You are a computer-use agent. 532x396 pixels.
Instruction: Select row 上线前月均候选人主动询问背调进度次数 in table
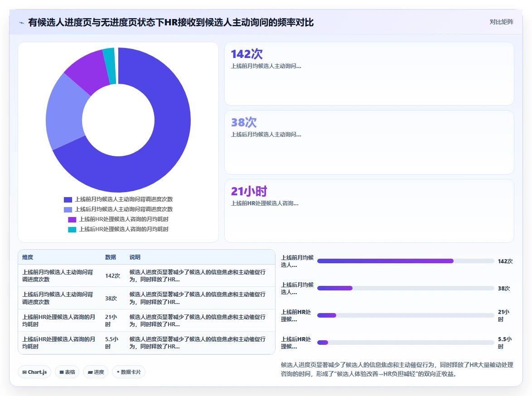pos(146,276)
